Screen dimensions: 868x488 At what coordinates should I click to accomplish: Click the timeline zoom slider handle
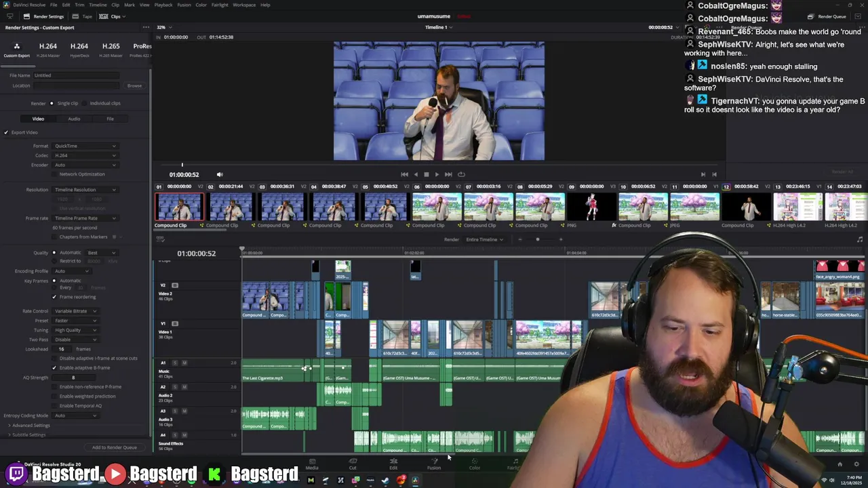pos(538,239)
